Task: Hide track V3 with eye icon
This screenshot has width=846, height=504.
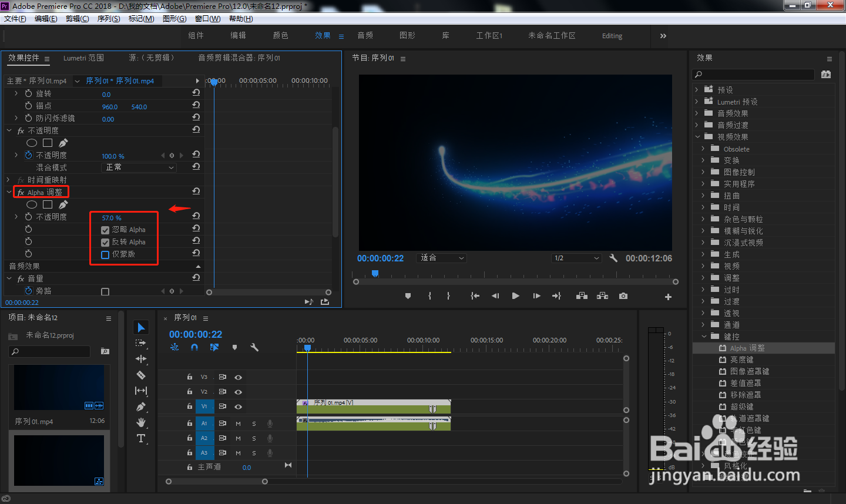Action: (x=238, y=377)
